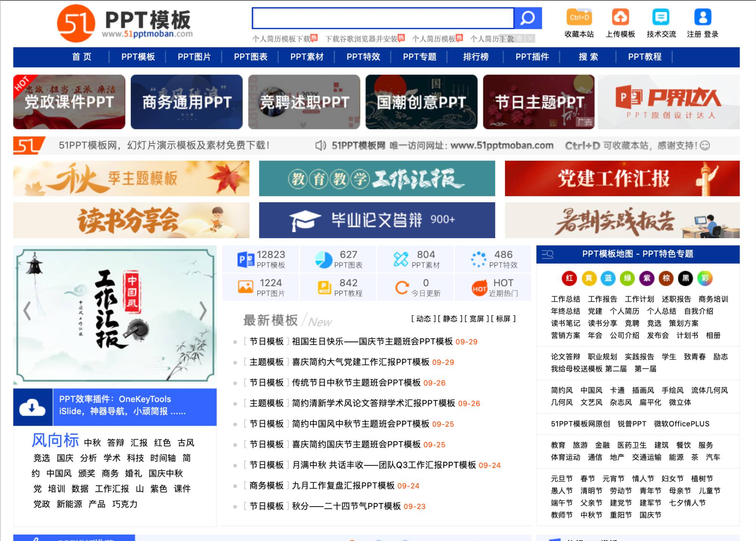Viewport: 756px width, 541px height.
Task: Click the HOT 近期热门 flame icon
Action: (x=479, y=287)
